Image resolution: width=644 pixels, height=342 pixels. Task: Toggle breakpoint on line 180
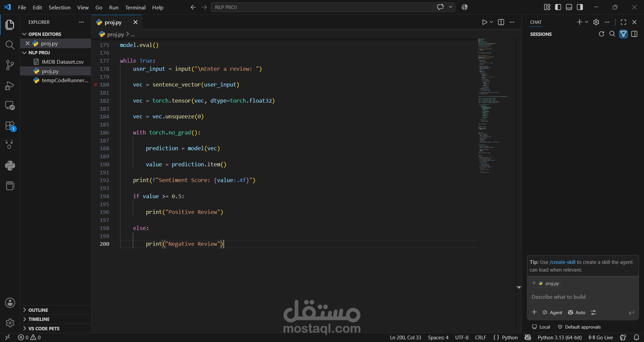click(96, 85)
